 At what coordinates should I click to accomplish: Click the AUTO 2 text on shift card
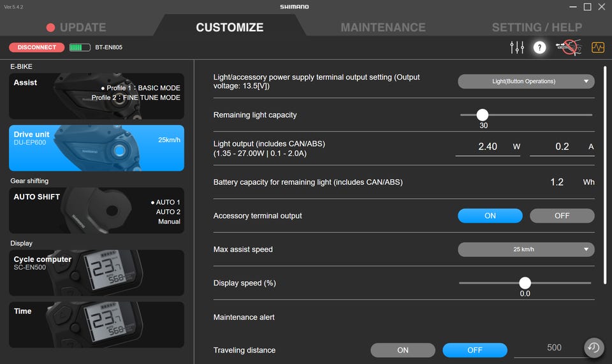pos(168,212)
